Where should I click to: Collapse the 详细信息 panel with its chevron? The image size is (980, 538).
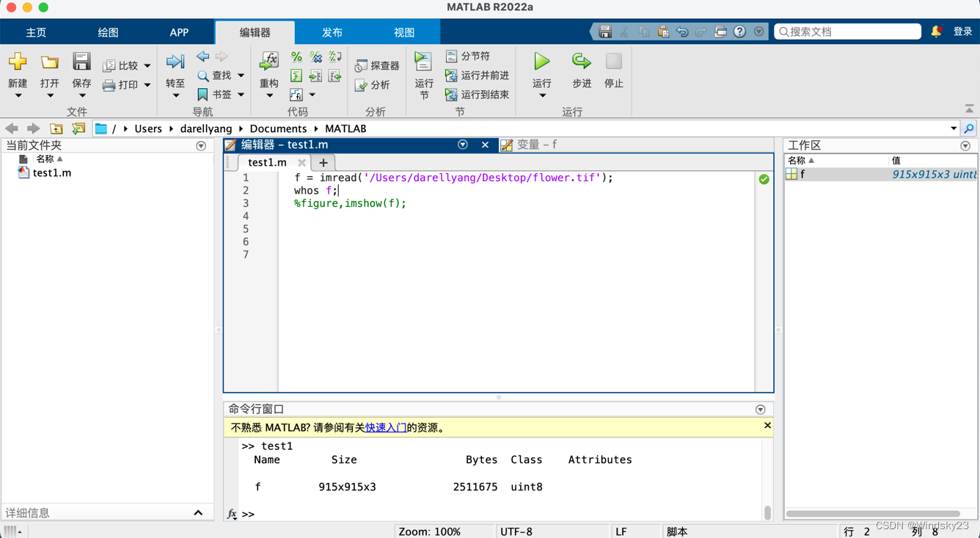(x=198, y=512)
